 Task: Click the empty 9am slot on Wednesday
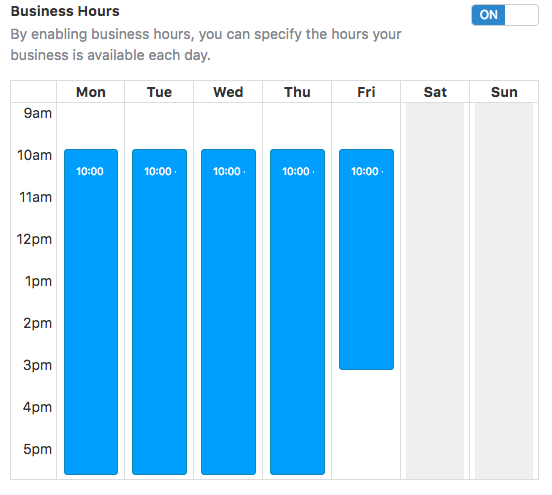[228, 126]
